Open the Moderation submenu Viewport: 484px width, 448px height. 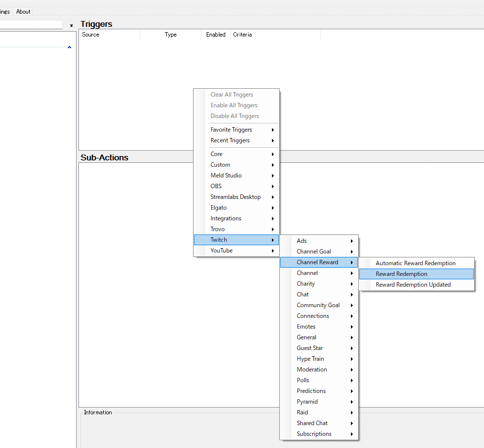pyautogui.click(x=319, y=370)
